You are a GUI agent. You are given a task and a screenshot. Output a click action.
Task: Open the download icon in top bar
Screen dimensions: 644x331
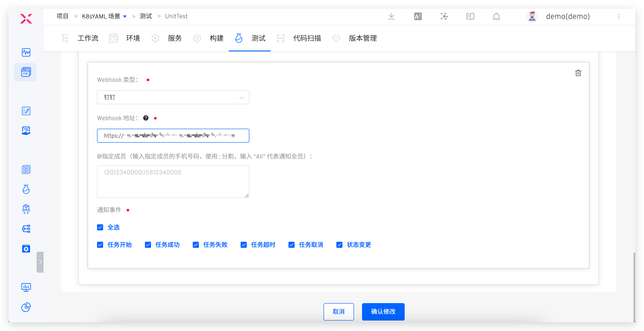[x=391, y=16]
